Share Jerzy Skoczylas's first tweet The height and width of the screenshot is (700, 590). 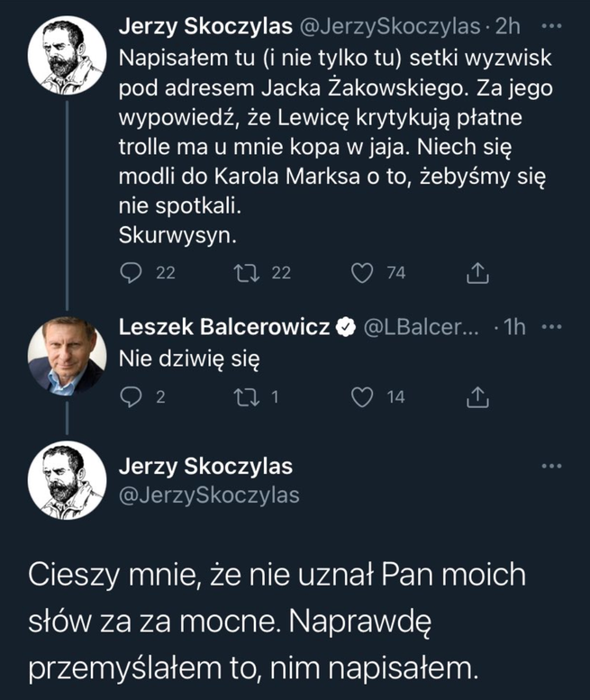click(478, 273)
